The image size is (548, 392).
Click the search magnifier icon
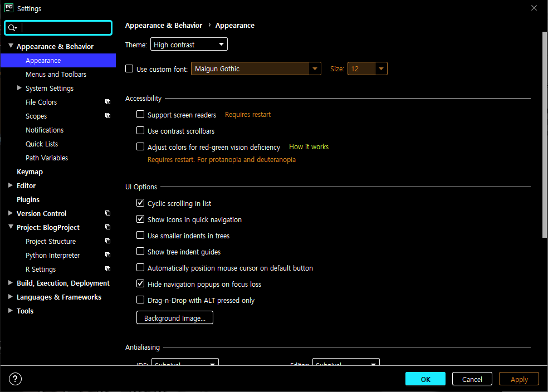coord(12,28)
